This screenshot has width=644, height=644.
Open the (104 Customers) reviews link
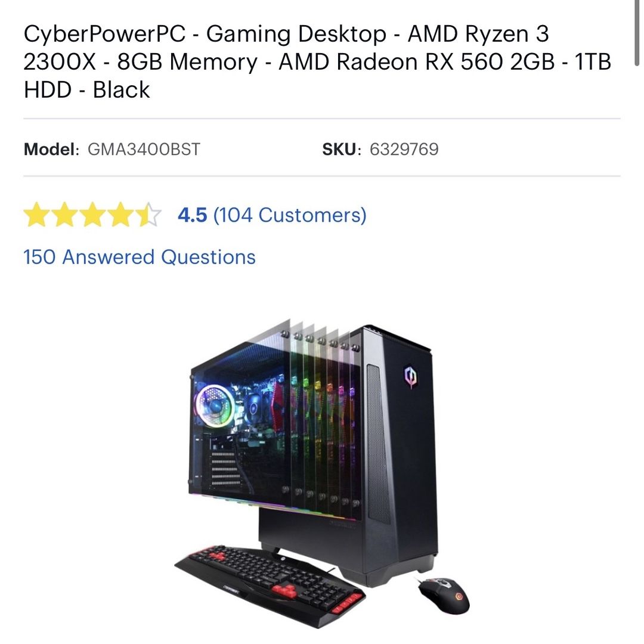coord(290,215)
